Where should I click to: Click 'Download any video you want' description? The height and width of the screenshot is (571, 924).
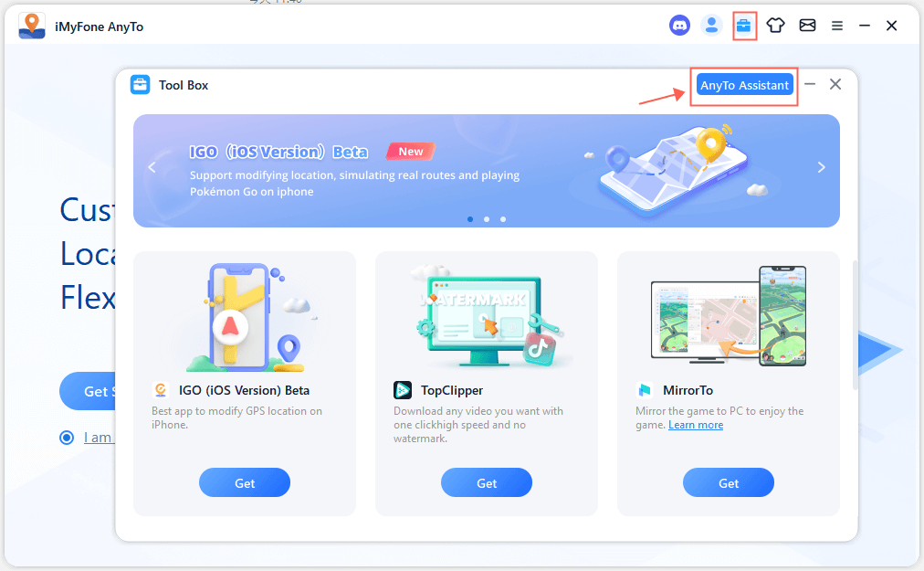pyautogui.click(x=478, y=425)
